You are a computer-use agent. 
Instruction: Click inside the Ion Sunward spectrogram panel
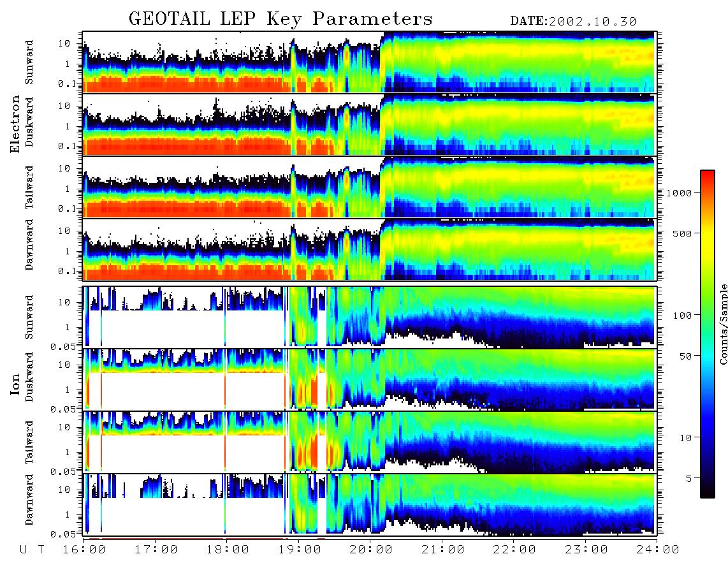(x=369, y=317)
